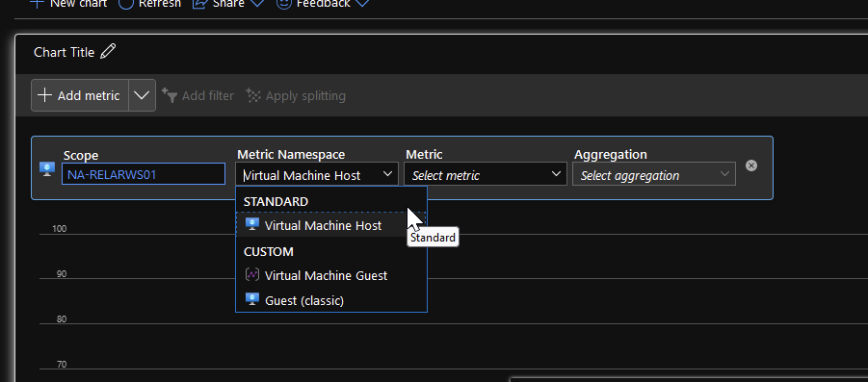The image size is (868, 382).
Task: Click the Metric Namespace label
Action: (x=291, y=154)
